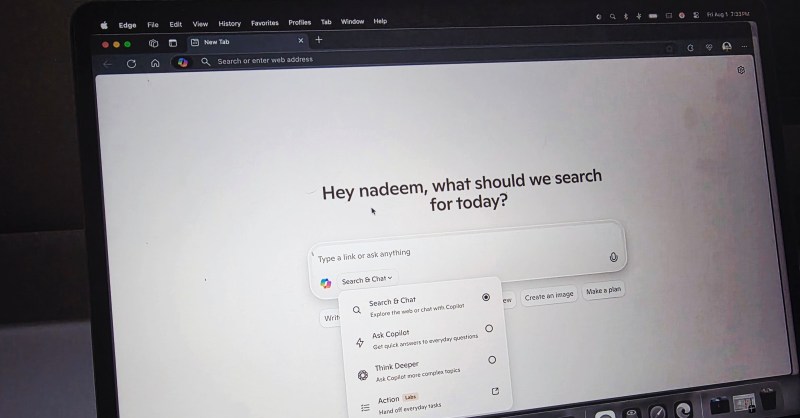Open page settings gear icon
Screen dimensions: 800x418
click(741, 70)
